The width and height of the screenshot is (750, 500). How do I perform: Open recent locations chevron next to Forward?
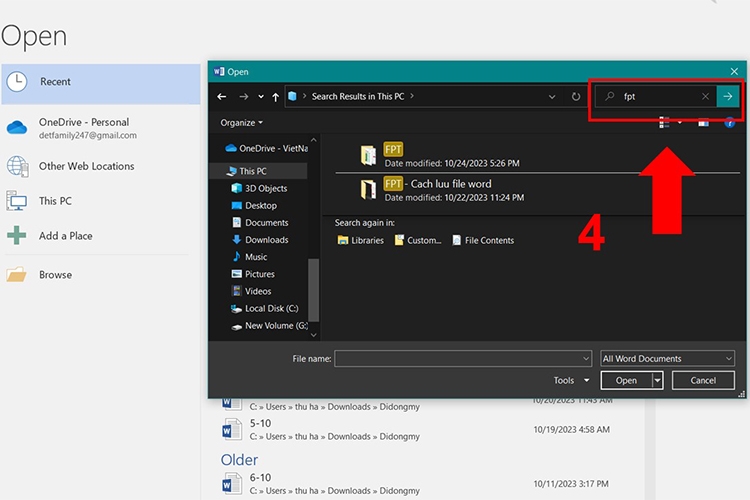[261, 97]
